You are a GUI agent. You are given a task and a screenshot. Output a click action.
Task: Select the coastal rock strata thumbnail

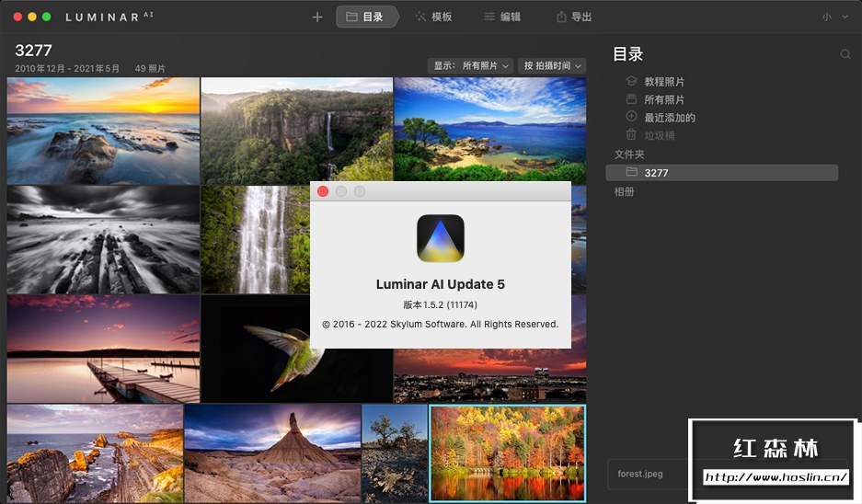[95, 453]
